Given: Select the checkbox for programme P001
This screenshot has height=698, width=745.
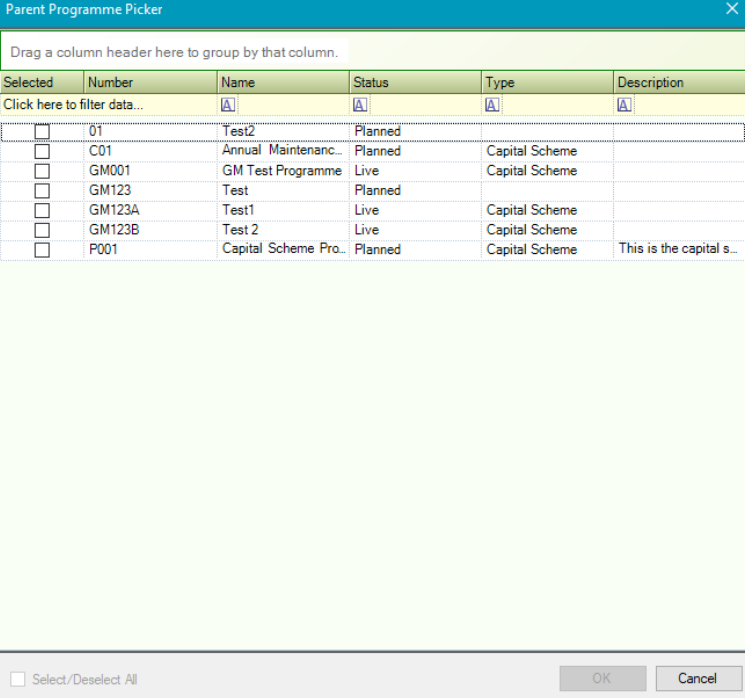Looking at the screenshot, I should point(42,250).
